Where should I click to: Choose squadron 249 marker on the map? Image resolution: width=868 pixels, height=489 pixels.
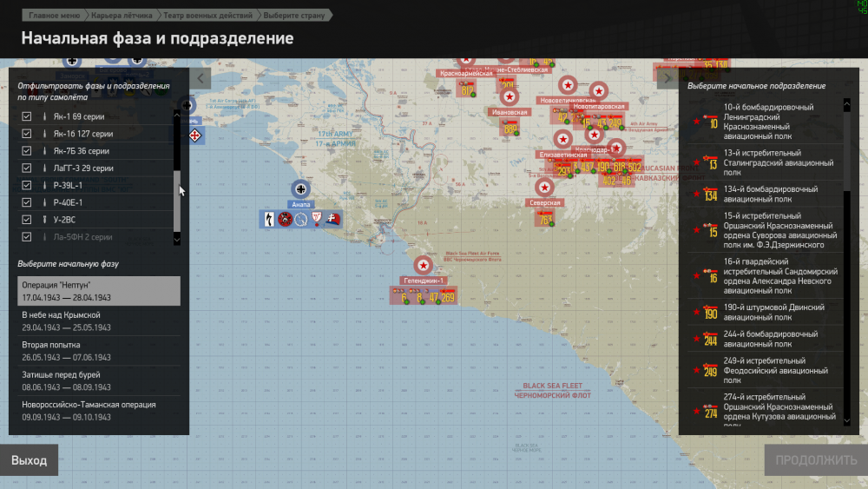point(615,123)
